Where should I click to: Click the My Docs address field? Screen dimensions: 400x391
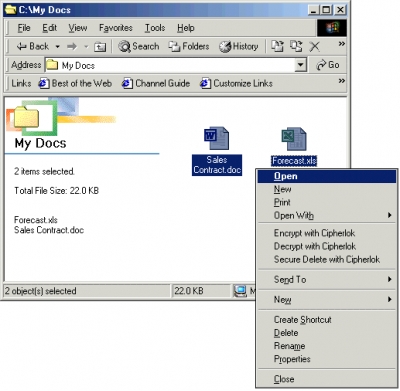pos(170,65)
